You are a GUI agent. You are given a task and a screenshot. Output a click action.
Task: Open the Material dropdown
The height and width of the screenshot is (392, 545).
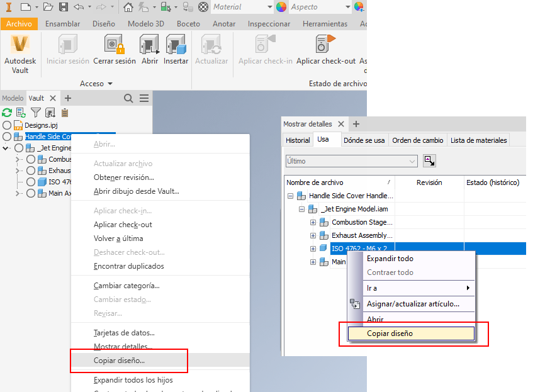tap(269, 7)
